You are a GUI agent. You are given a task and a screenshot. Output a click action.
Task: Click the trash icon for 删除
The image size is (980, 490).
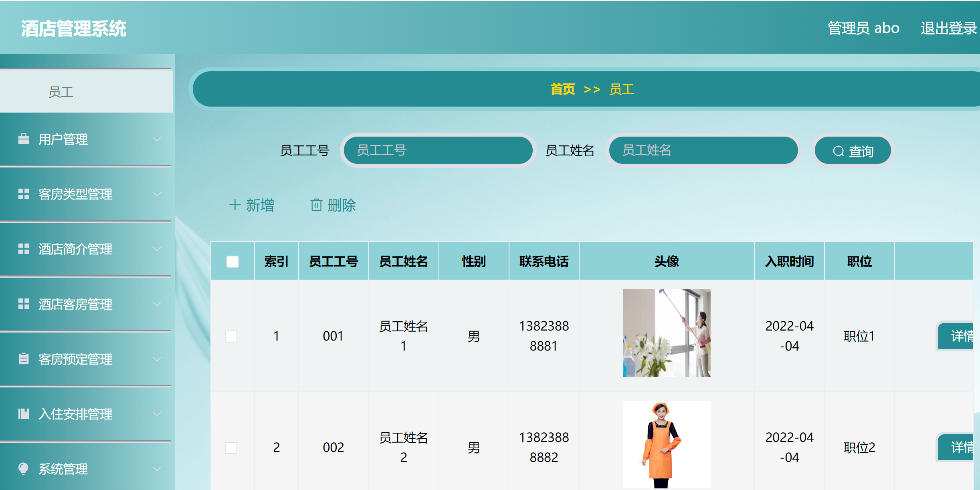coord(316,205)
